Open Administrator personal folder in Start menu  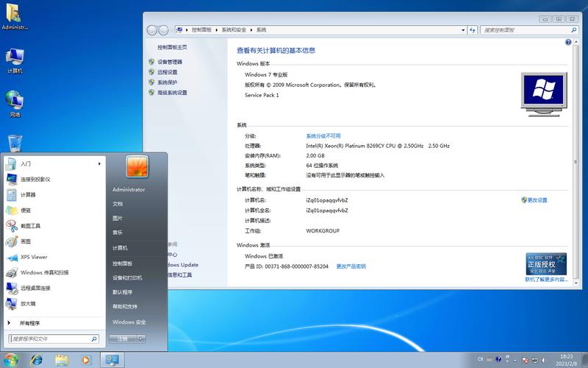tap(129, 190)
